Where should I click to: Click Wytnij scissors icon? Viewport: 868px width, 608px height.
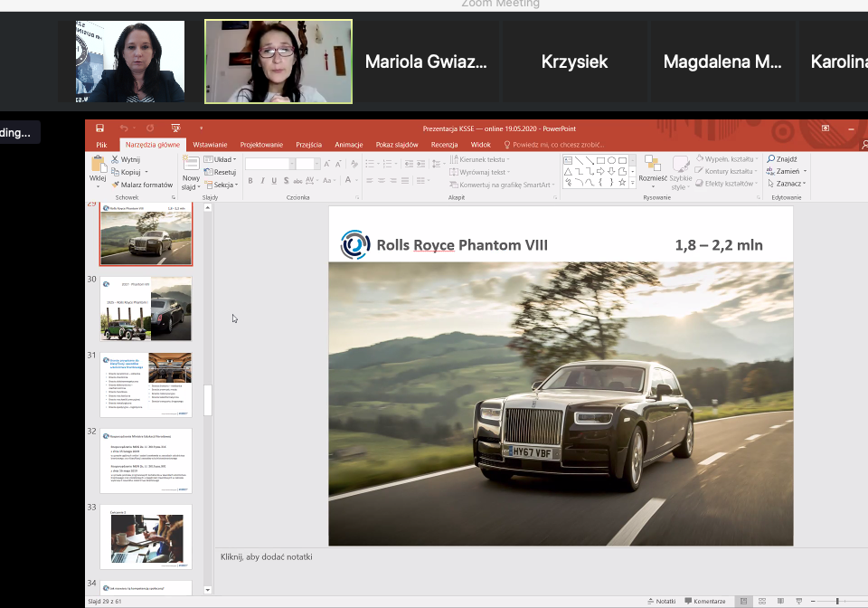[116, 159]
